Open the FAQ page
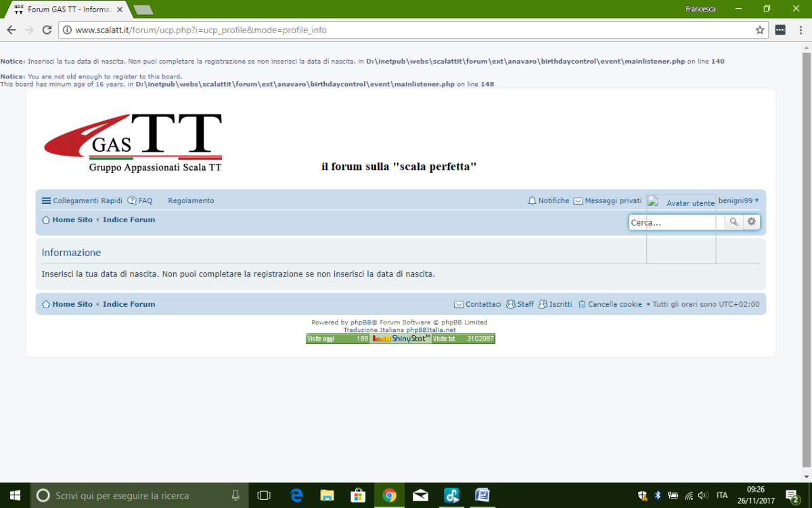 click(140, 201)
